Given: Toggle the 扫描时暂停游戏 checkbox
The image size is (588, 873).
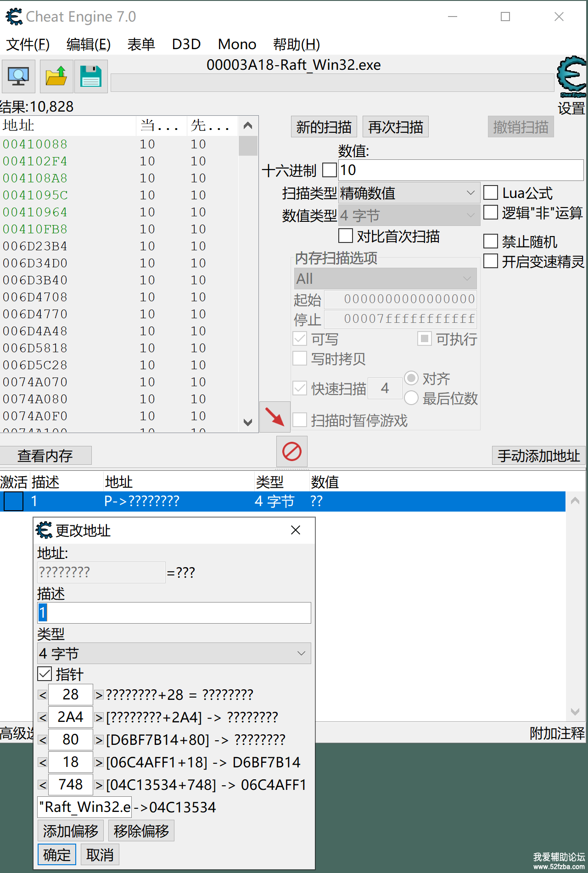Looking at the screenshot, I should [300, 420].
